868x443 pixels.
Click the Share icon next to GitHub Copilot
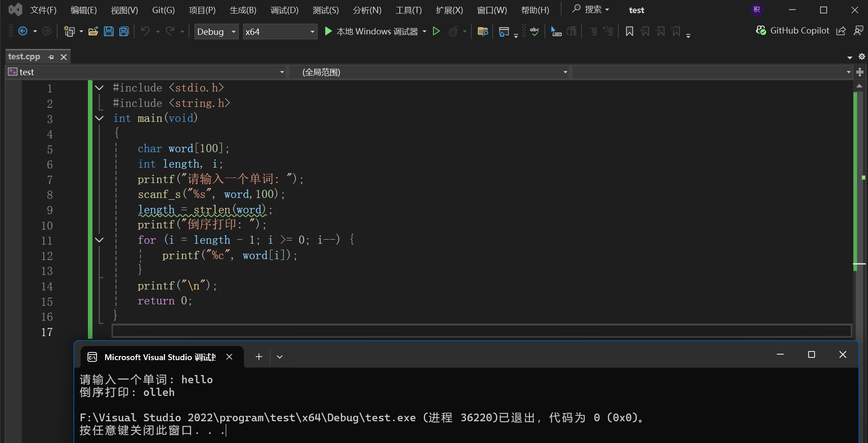point(841,31)
